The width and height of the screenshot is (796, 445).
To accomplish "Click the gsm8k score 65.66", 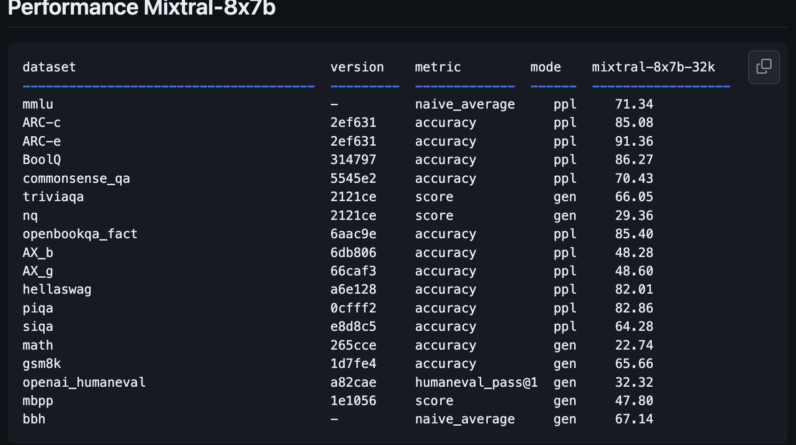I will click(x=634, y=364).
